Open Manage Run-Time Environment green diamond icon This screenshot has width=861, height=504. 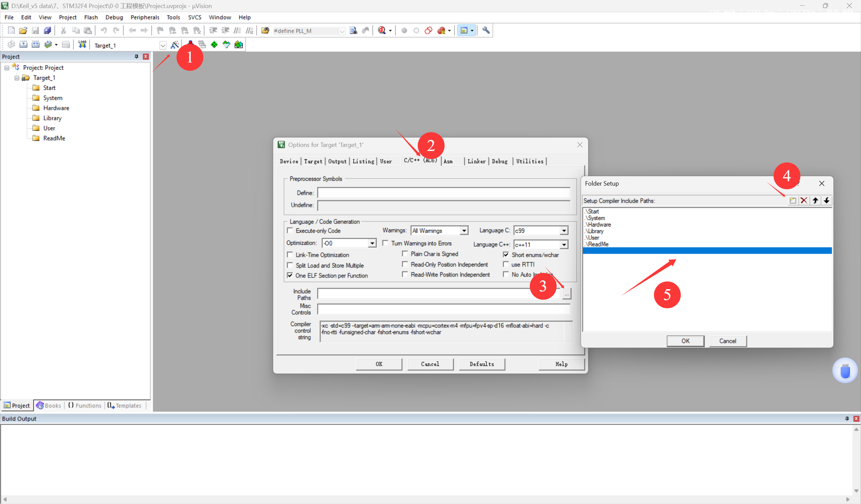click(x=214, y=45)
